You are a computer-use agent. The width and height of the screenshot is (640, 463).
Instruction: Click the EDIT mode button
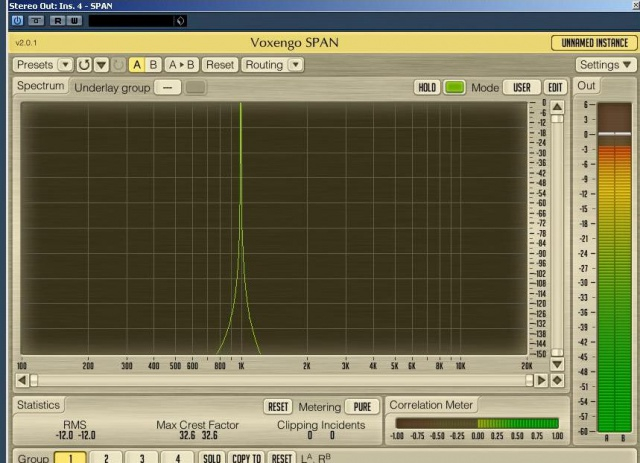point(555,87)
